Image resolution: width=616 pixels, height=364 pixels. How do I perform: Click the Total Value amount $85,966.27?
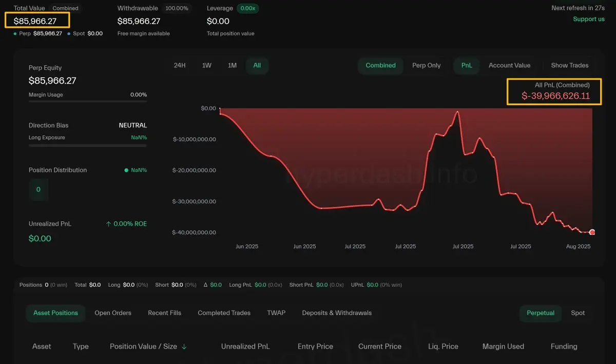pos(35,21)
